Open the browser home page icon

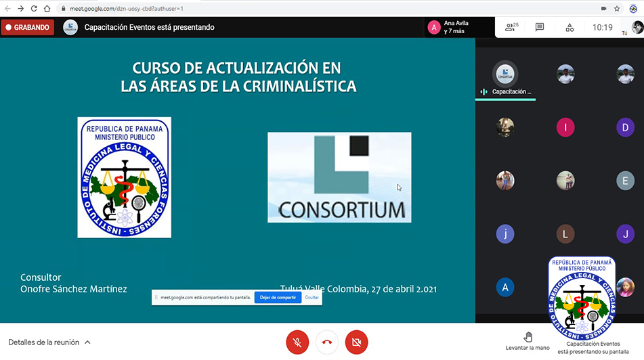[47, 9]
